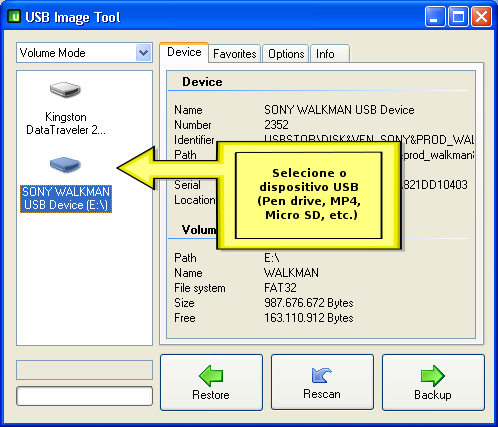Screen dimensions: 498x427
Task: Click device number value 2352
Action: click(276, 125)
